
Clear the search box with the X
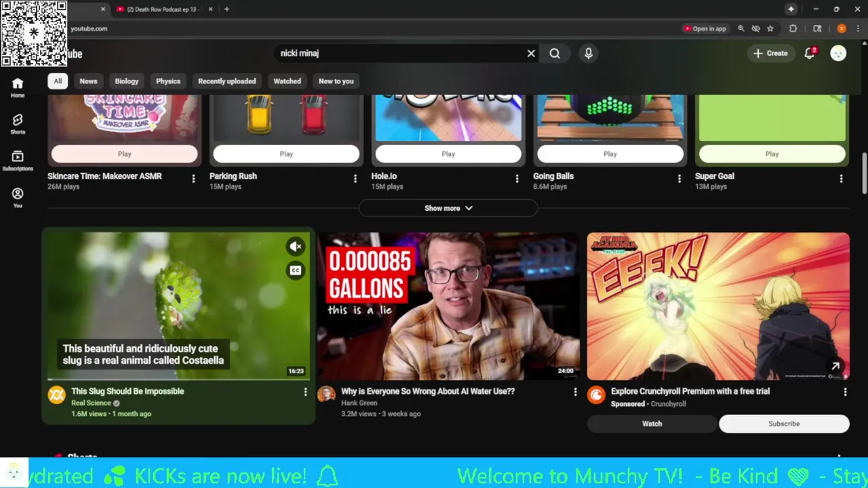point(531,54)
